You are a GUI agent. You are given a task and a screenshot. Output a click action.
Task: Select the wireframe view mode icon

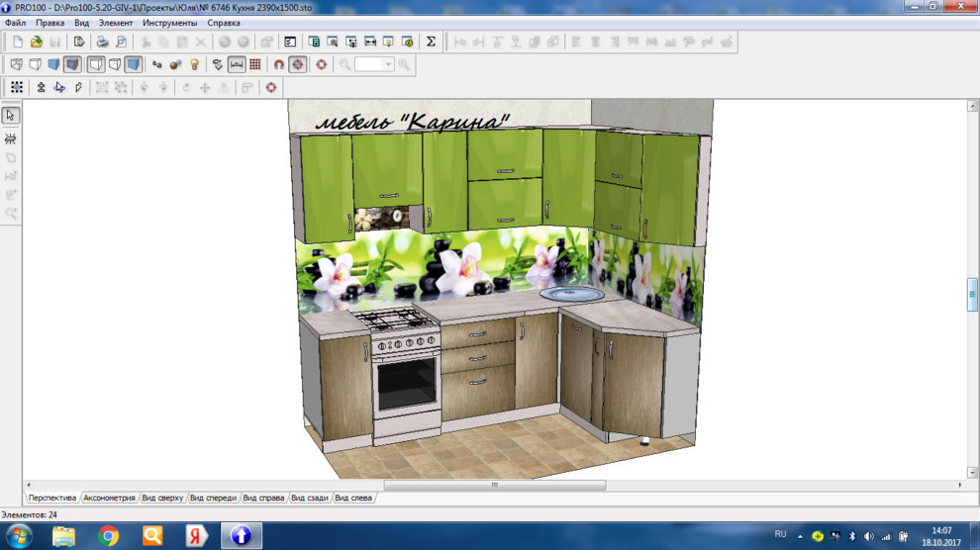(16, 64)
